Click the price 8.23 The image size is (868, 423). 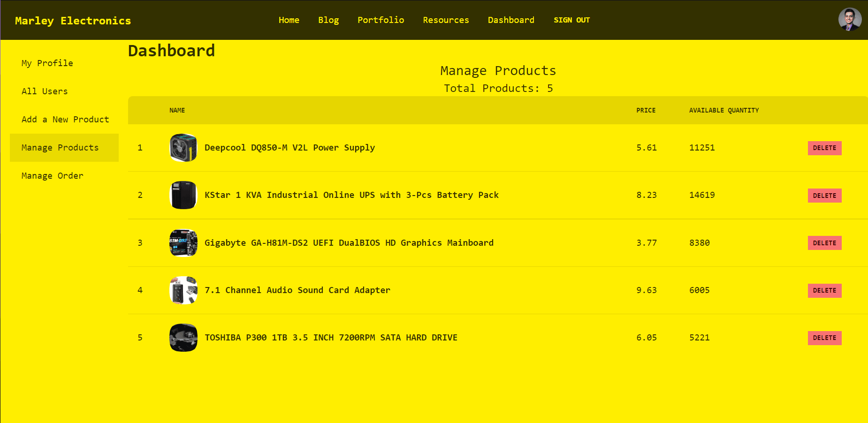click(x=647, y=195)
